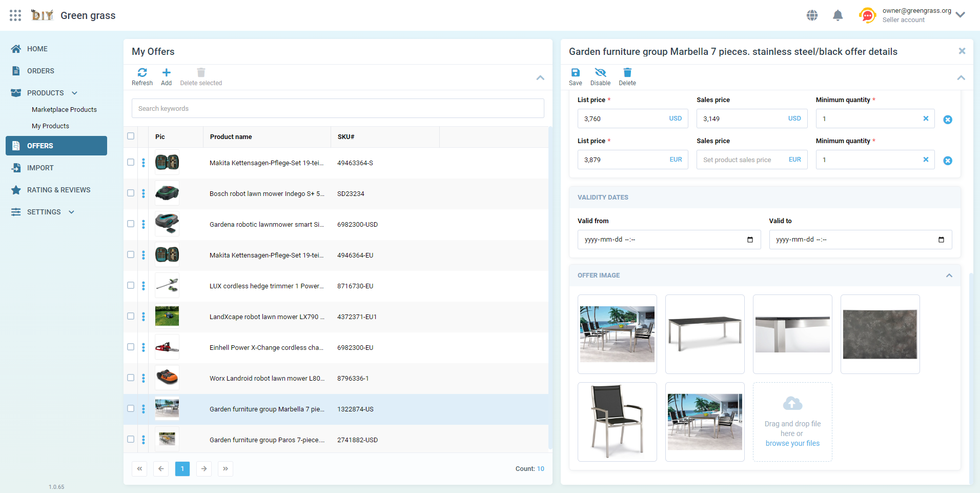
Task: Select page 1 in pagination
Action: [182, 468]
